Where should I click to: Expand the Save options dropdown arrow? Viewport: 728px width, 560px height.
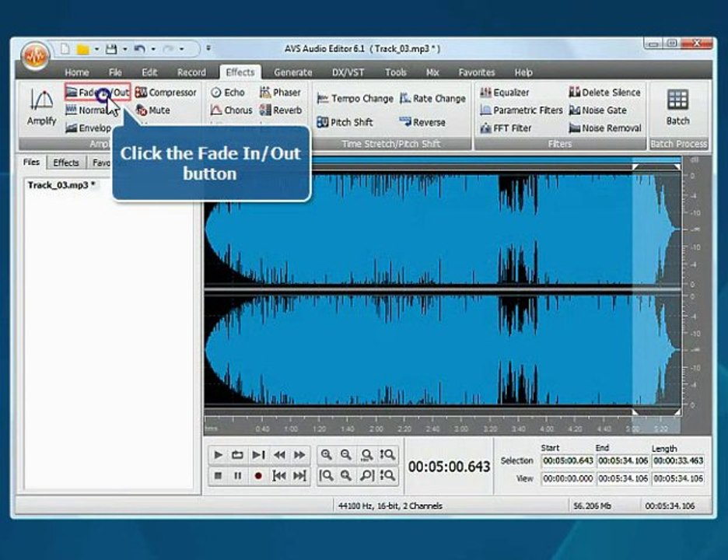[x=125, y=49]
